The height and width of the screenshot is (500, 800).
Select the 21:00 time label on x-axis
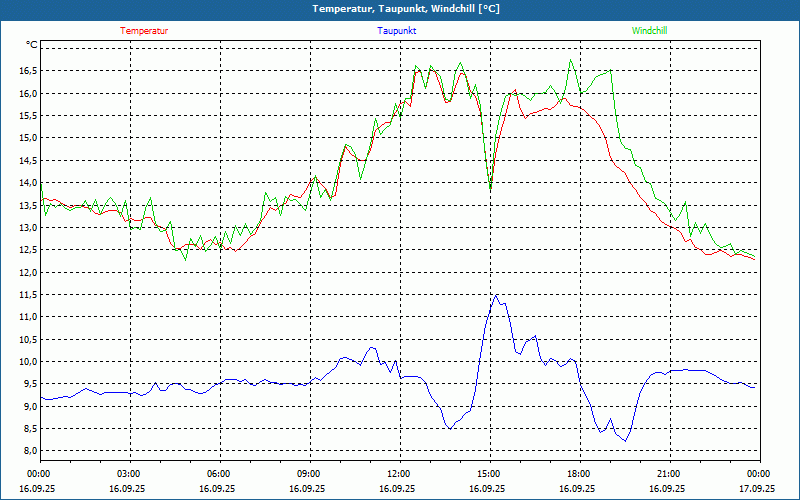(x=668, y=474)
